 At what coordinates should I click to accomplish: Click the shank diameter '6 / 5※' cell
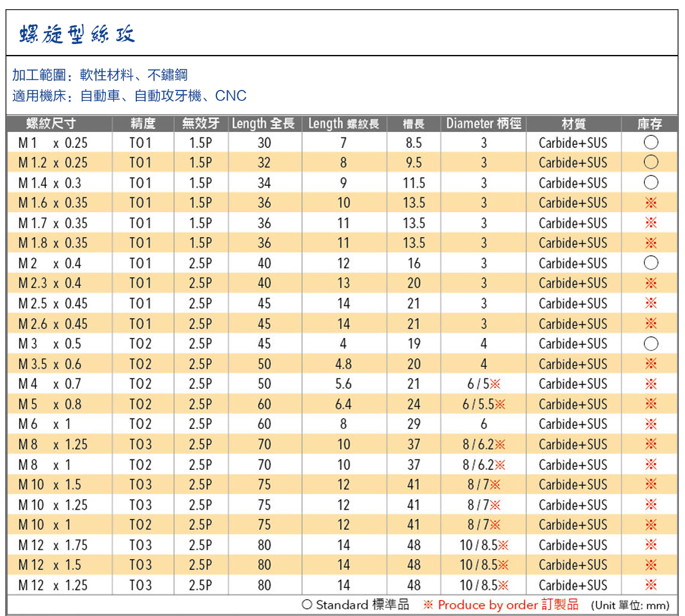click(x=484, y=384)
